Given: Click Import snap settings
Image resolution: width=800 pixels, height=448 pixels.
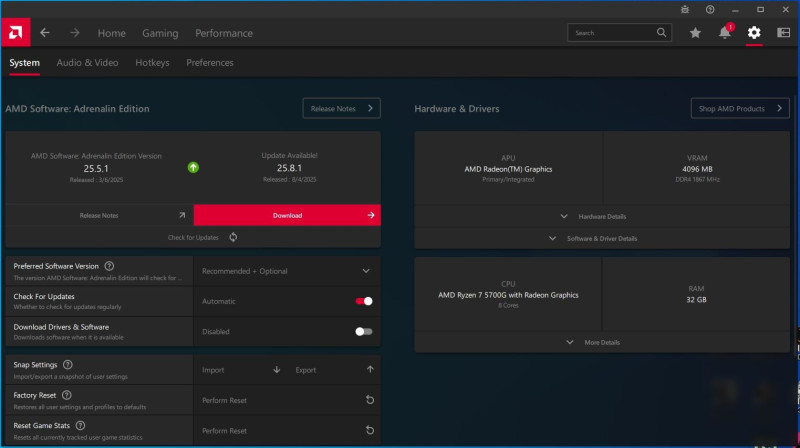Looking at the screenshot, I should coord(213,370).
